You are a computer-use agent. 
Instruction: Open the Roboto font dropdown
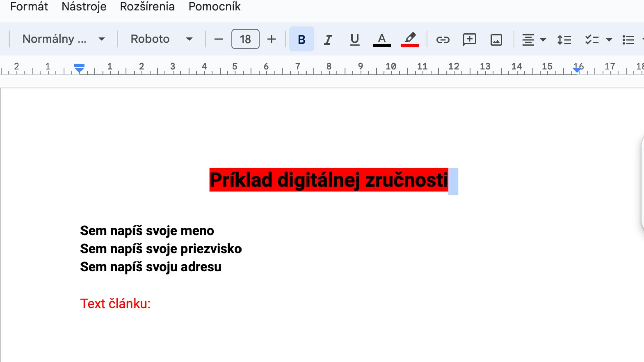[161, 39]
